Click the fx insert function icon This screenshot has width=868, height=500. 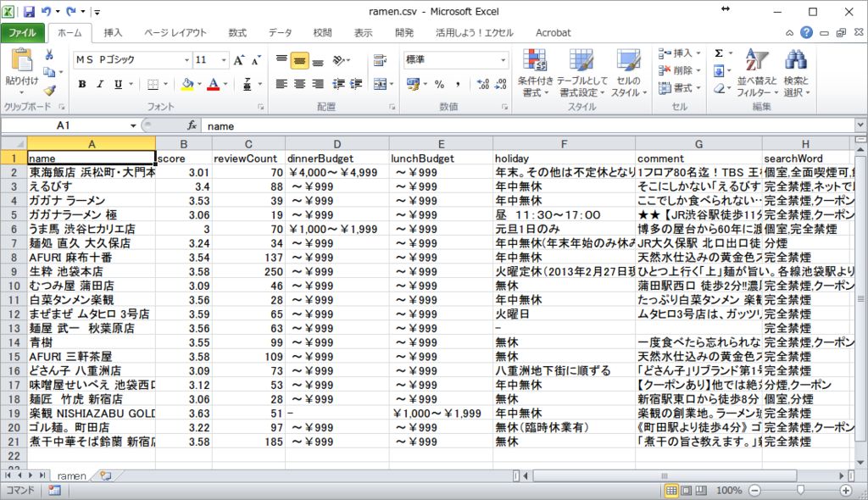[192, 125]
